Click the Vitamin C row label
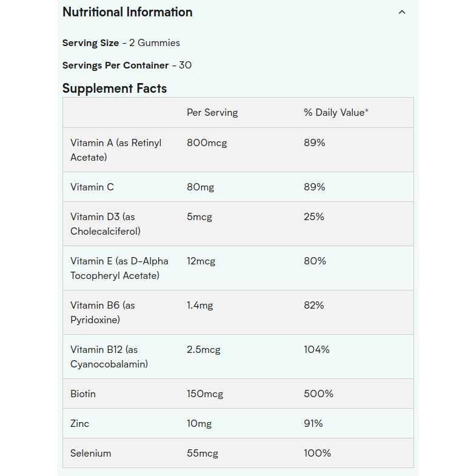 coord(92,187)
